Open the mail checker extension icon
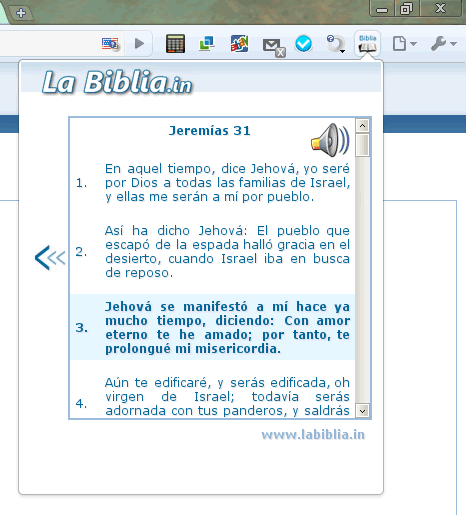 click(x=274, y=47)
